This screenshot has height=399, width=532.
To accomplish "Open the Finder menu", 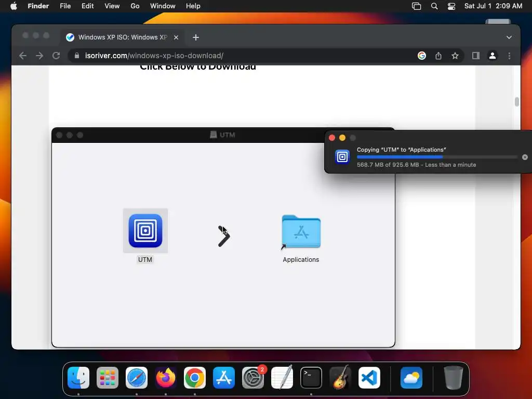I will point(38,6).
